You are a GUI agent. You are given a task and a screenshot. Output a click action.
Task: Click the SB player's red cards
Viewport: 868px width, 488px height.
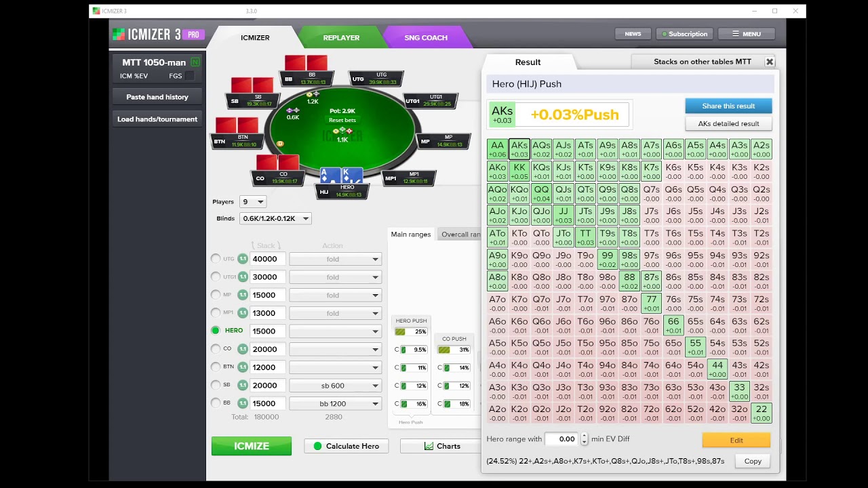click(x=252, y=85)
